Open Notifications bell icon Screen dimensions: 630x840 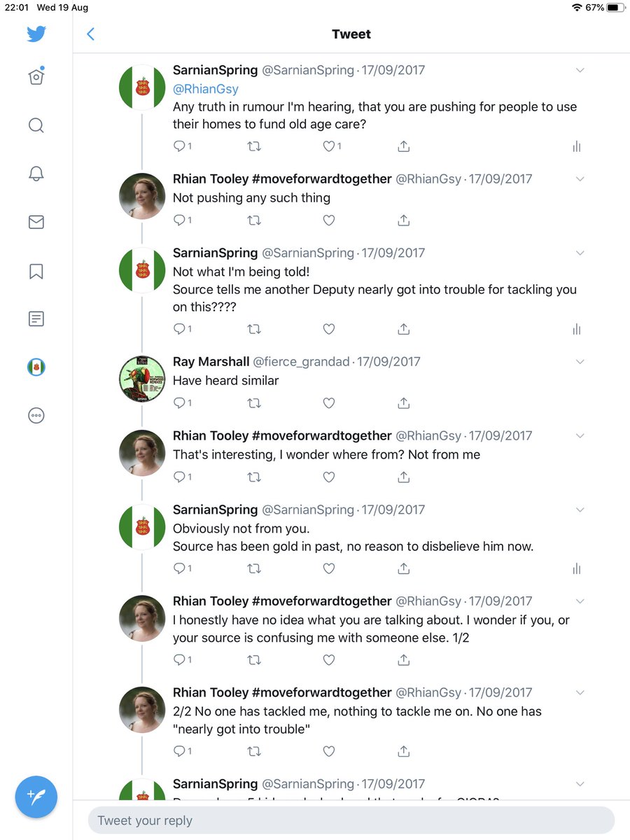[36, 174]
